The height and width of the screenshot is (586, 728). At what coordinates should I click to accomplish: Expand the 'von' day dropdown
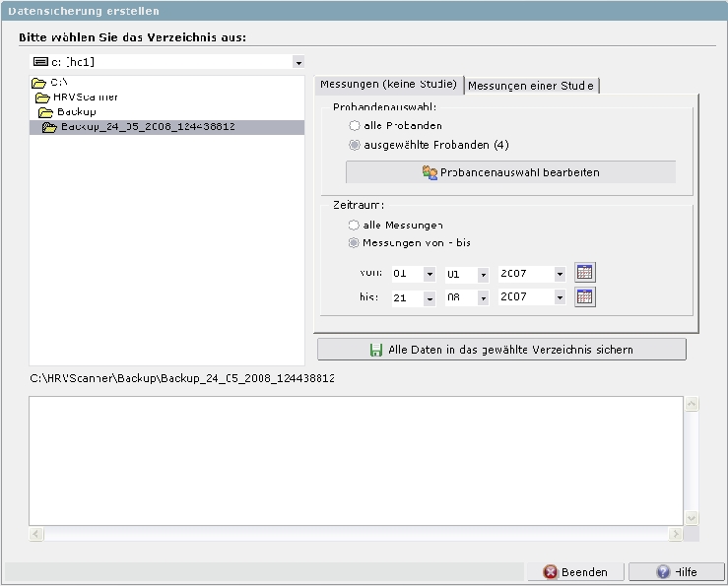tap(430, 274)
